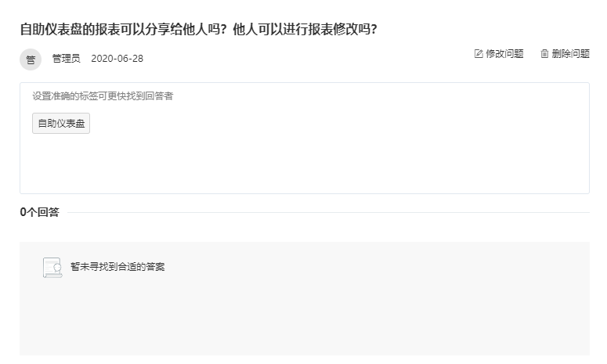Click the number 0 in the answer count
607x364 pixels.
[x=23, y=212]
